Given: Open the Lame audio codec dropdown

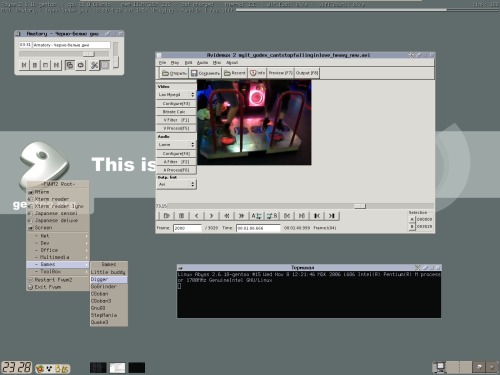Looking at the screenshot, I should tap(176, 145).
